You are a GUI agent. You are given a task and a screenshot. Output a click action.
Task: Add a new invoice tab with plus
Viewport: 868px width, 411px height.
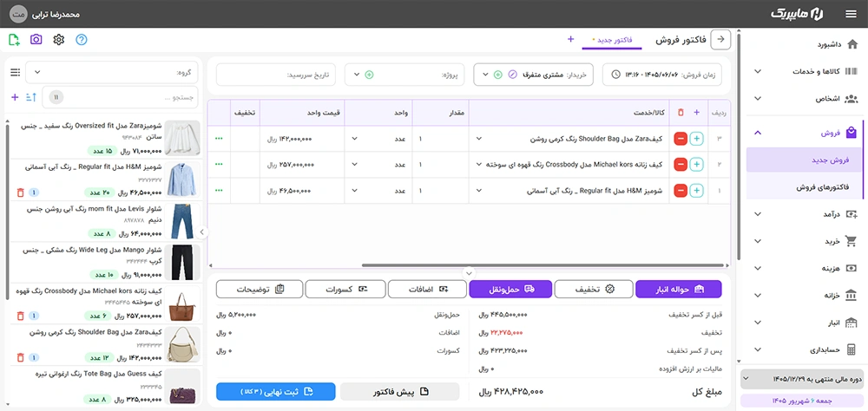pos(571,39)
